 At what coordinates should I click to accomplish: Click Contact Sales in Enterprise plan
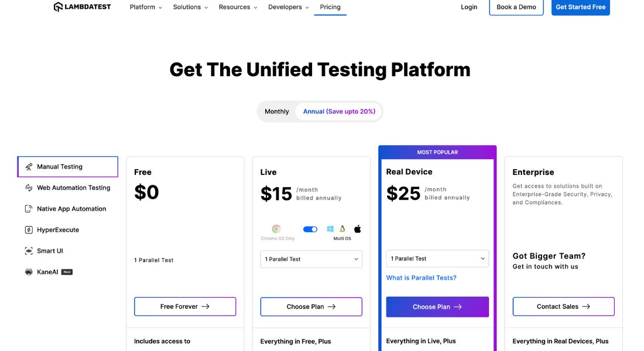563,307
